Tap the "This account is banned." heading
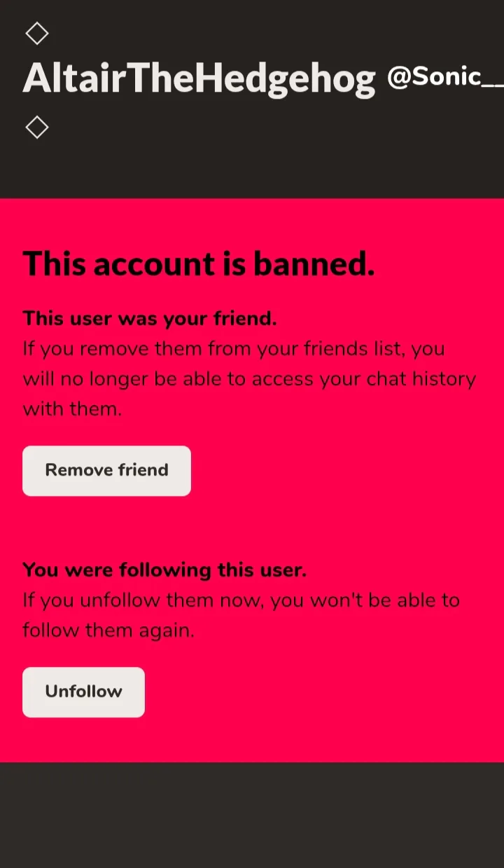 199,264
